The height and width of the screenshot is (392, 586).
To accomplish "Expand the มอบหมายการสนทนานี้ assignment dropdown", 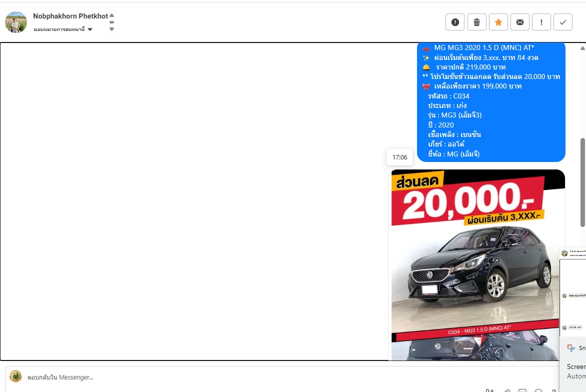I will [x=63, y=29].
